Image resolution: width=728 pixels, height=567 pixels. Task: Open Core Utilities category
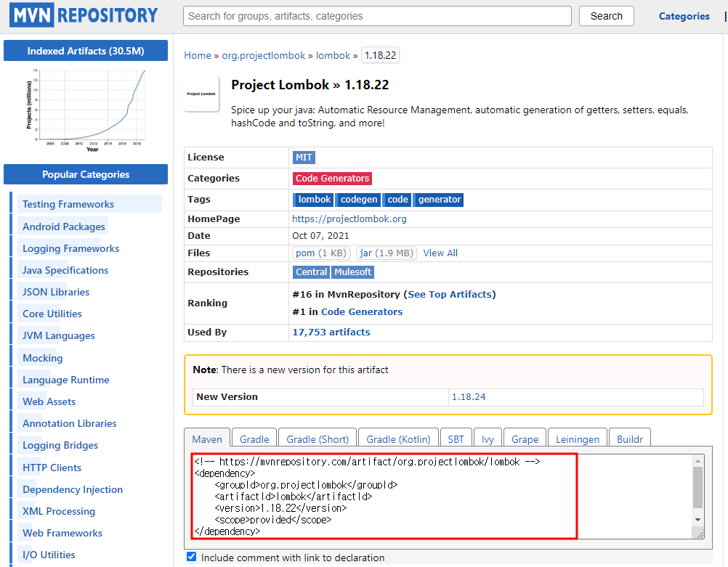click(x=52, y=314)
